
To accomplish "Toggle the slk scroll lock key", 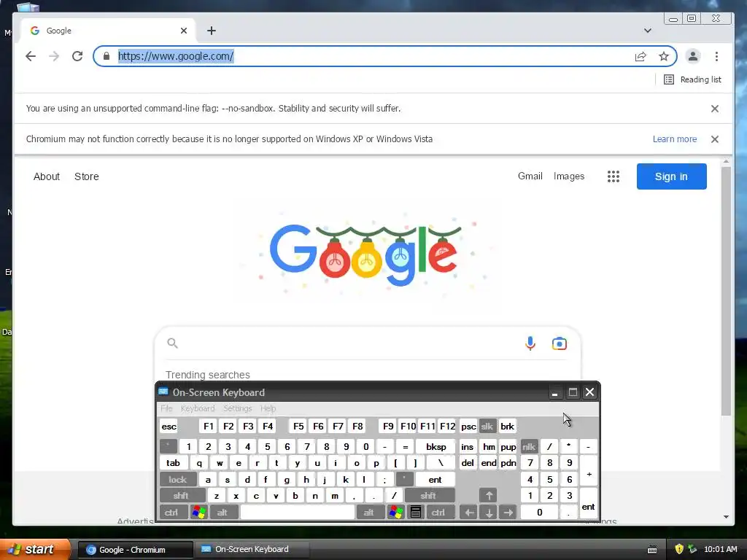I will 487,426.
